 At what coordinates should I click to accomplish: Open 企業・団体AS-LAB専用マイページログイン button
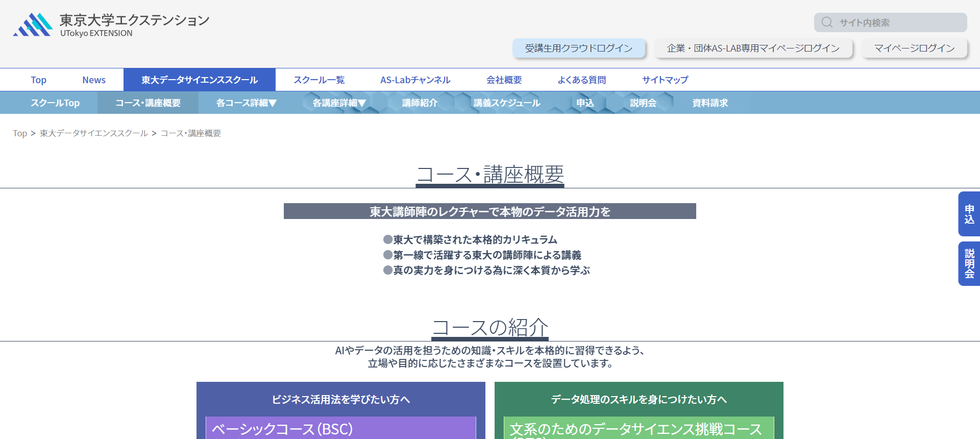coord(753,48)
